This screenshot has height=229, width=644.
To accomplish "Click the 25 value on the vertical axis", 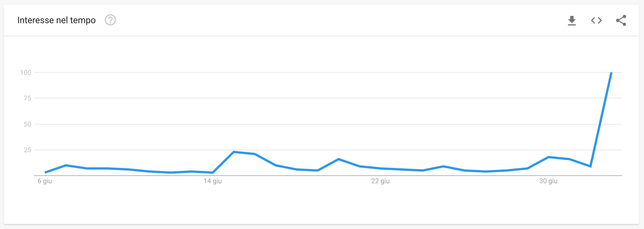I will [28, 150].
